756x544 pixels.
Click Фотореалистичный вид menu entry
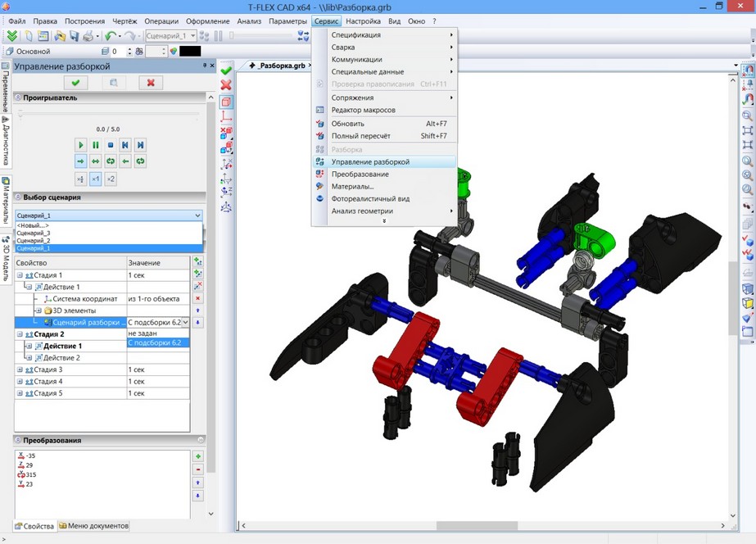384,199
